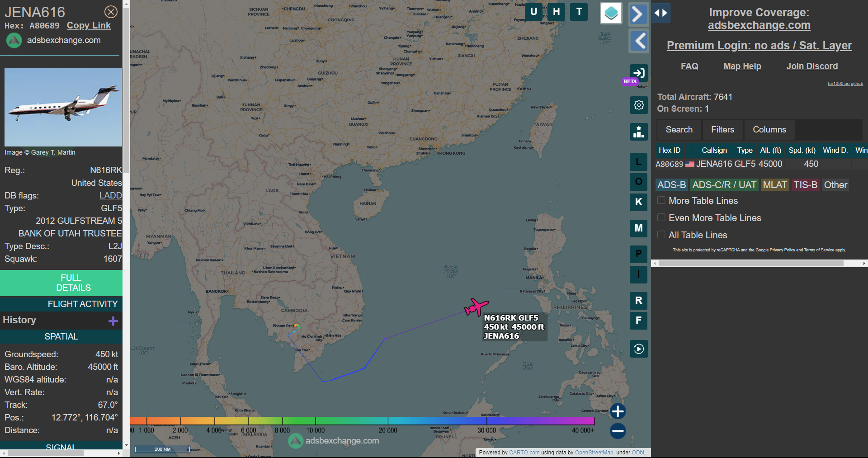Toggle TIS-B source filter
Viewport: 868px width, 458px height.
point(805,185)
